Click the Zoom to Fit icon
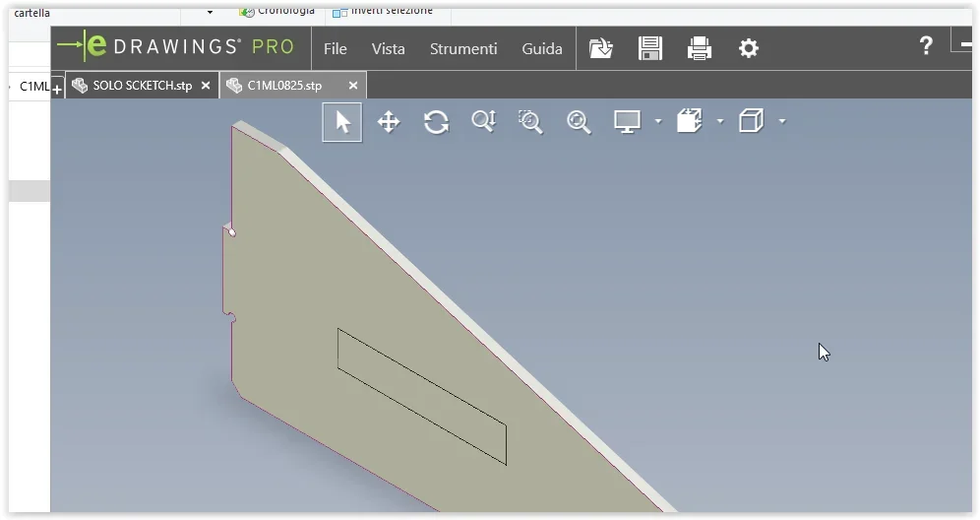 pyautogui.click(x=483, y=122)
